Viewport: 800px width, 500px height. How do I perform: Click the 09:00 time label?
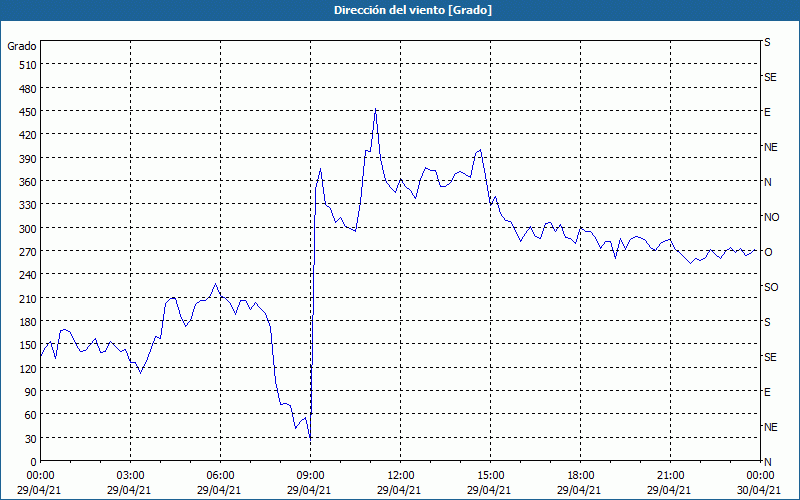310,476
